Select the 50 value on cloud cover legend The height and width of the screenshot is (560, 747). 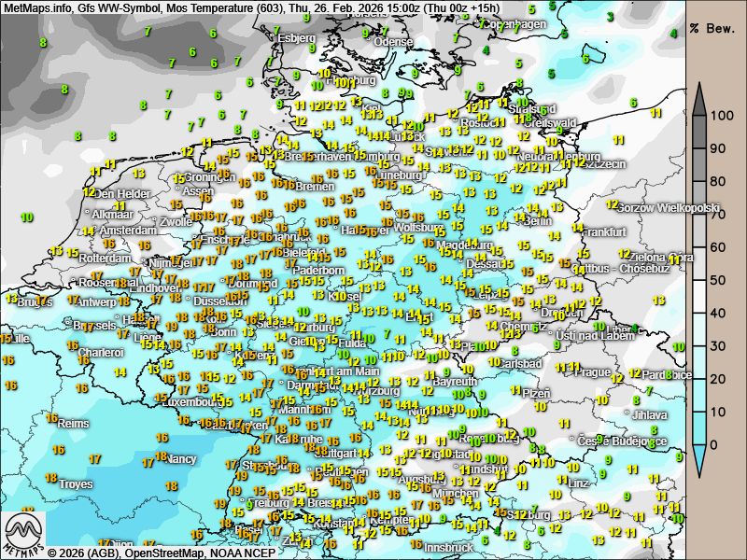tap(719, 280)
